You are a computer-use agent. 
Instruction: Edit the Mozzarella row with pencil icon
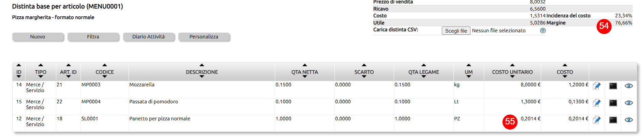click(597, 86)
